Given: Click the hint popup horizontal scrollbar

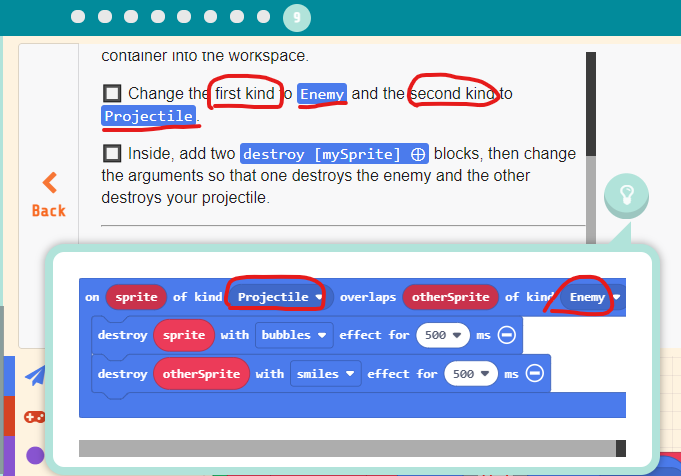Looking at the screenshot, I should click(352, 448).
